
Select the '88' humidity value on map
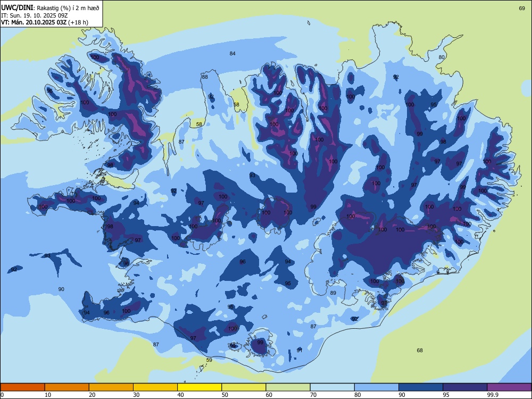[205, 77]
